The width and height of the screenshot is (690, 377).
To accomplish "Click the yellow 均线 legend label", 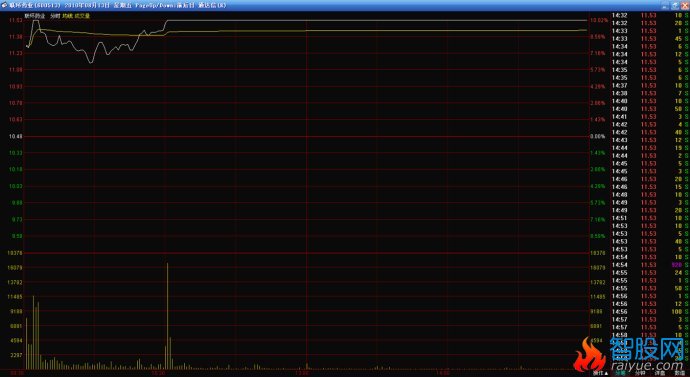I will tap(67, 16).
